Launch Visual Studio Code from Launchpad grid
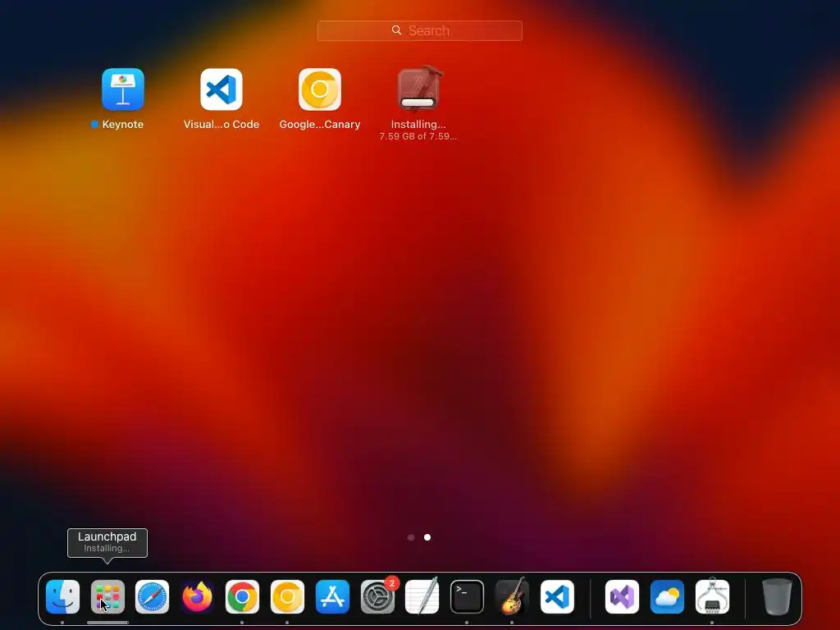The image size is (840, 630). tap(221, 89)
